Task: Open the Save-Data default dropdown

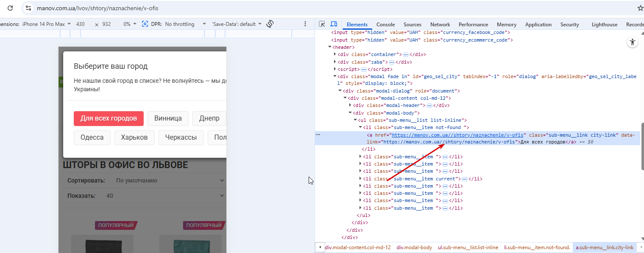Action: coord(237,24)
